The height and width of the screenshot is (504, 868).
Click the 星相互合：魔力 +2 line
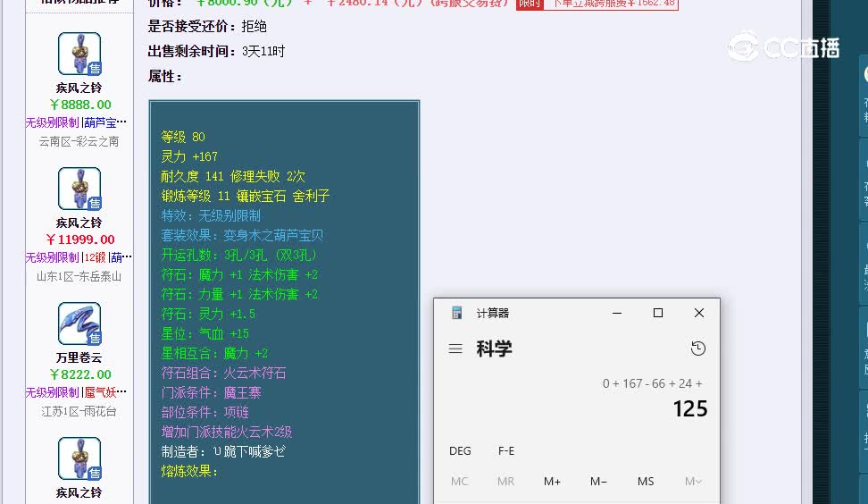pos(215,353)
